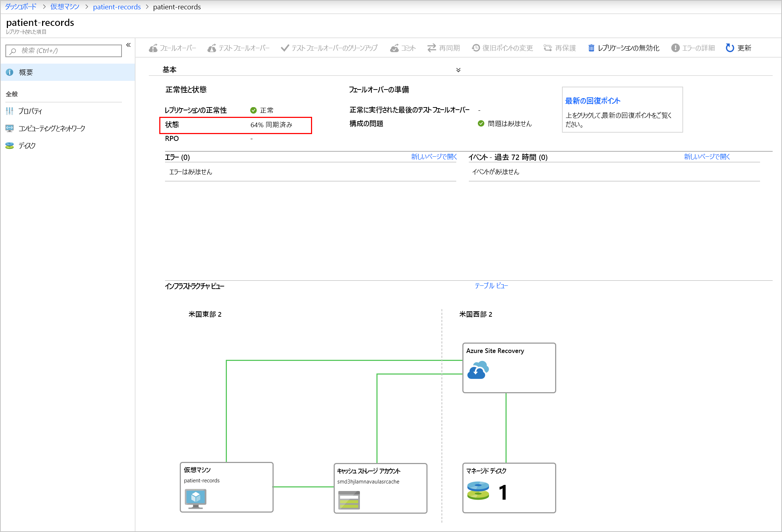The width and height of the screenshot is (782, 532).
Task: Open events 新しいページで開く link
Action: click(707, 157)
